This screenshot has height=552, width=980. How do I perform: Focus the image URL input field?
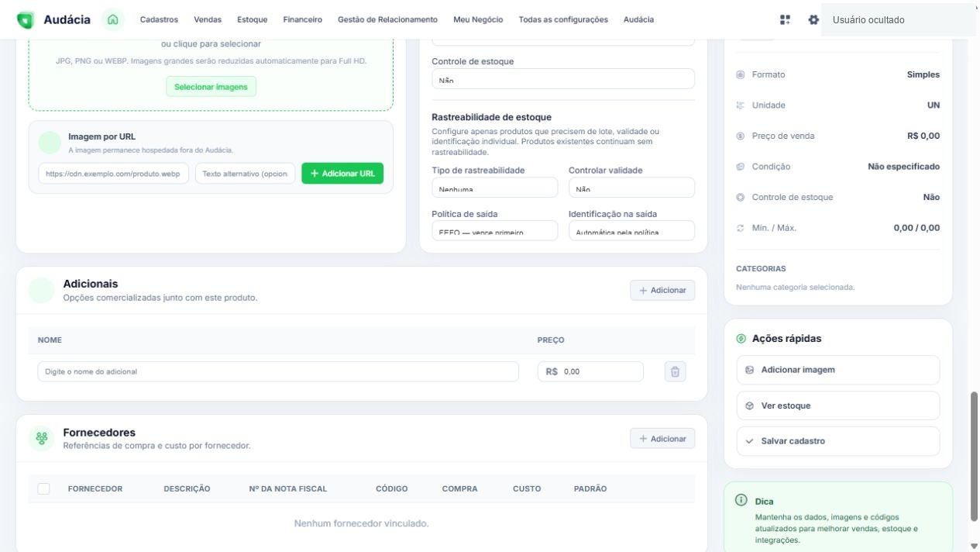114,174
